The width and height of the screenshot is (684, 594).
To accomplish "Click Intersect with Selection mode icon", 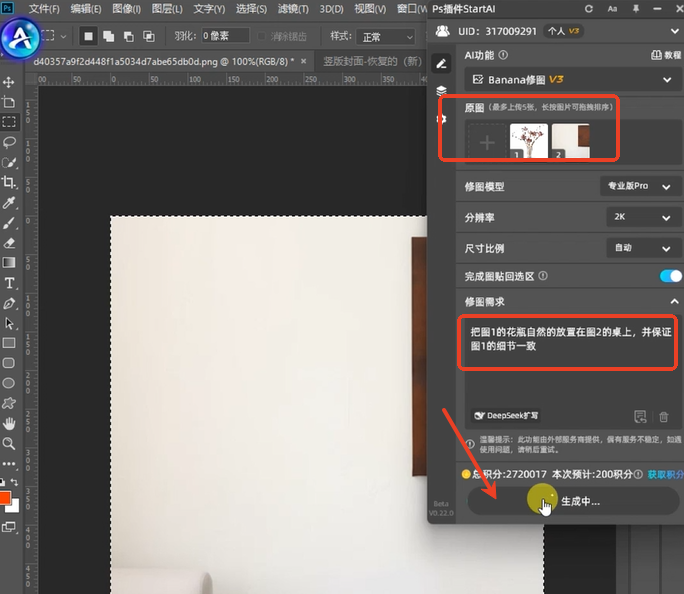I will point(149,36).
